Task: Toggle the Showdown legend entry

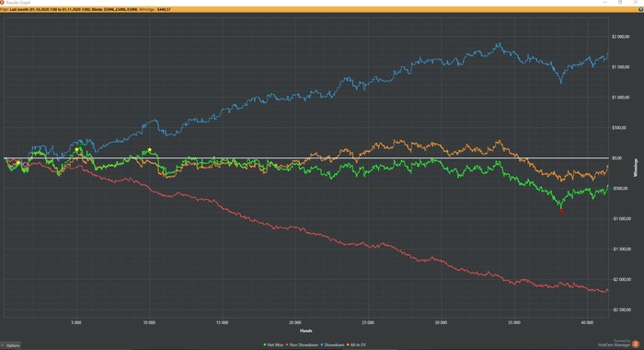Action: pos(333,345)
